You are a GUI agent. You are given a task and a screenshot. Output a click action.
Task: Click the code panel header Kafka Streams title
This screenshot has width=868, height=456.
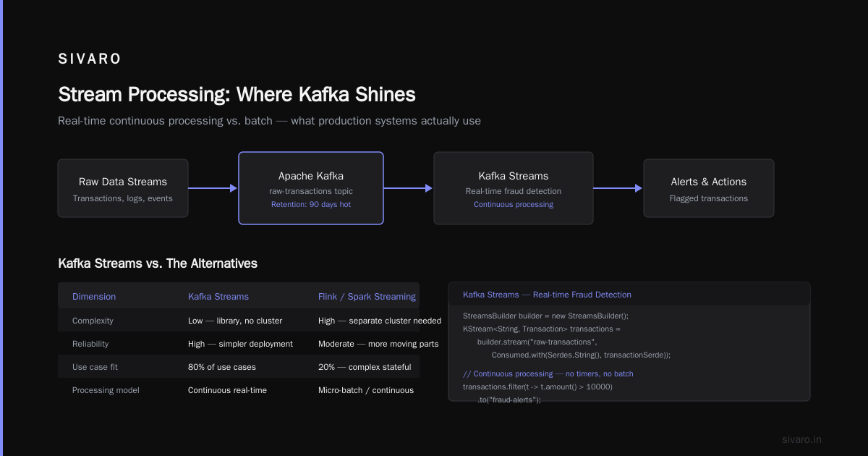point(547,295)
